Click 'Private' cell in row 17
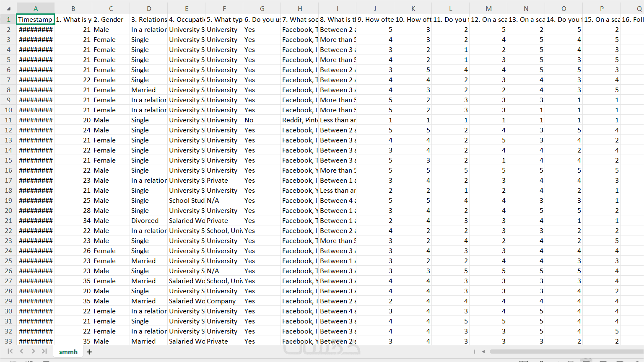The width and height of the screenshot is (644, 362). click(x=224, y=180)
